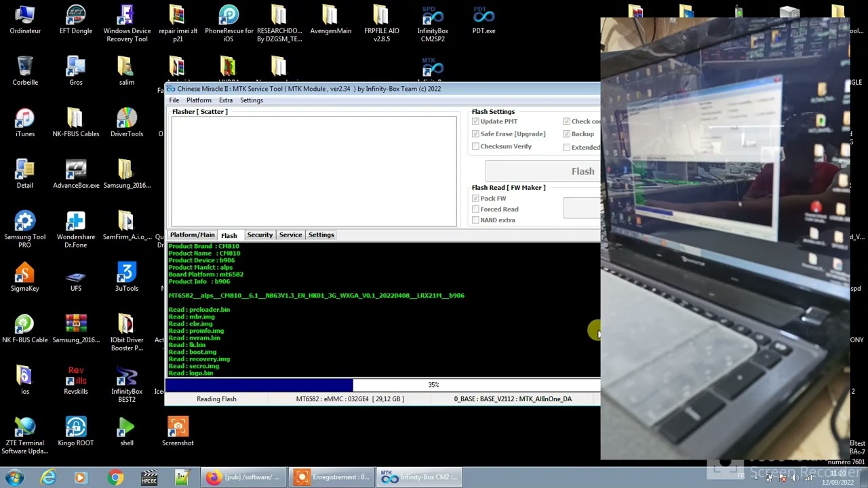Launch PhoneRescue for iOS shortcut
The width and height of the screenshot is (868, 488).
click(x=229, y=24)
